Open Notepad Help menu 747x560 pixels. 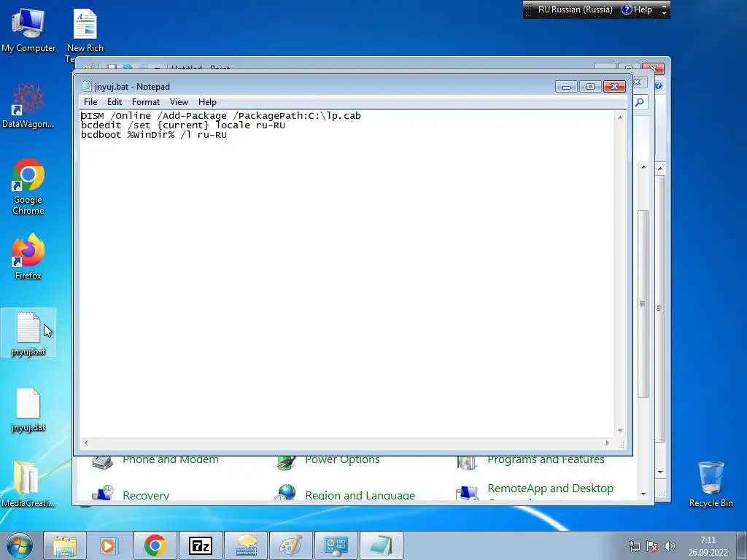(207, 102)
